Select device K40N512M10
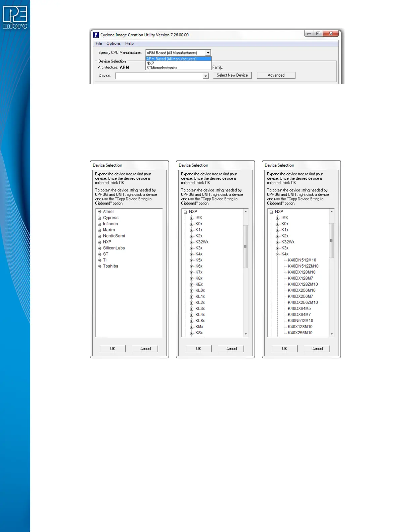 [x=300, y=320]
